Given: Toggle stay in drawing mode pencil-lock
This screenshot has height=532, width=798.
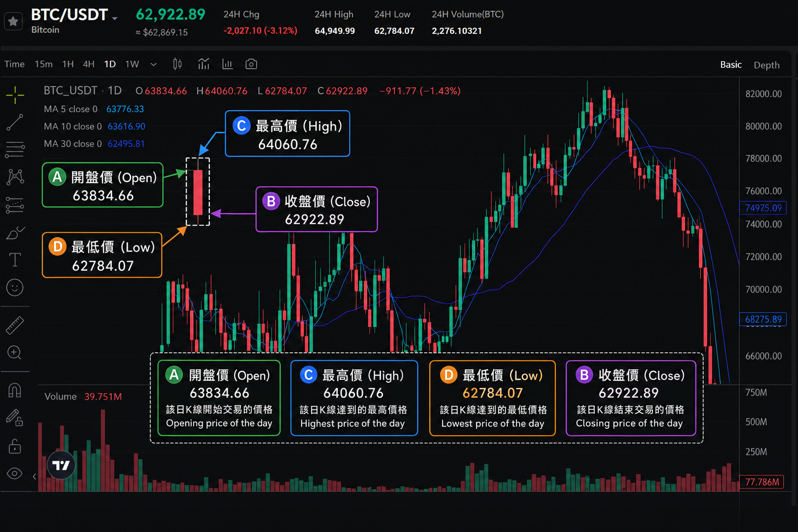Looking at the screenshot, I should tap(15, 418).
